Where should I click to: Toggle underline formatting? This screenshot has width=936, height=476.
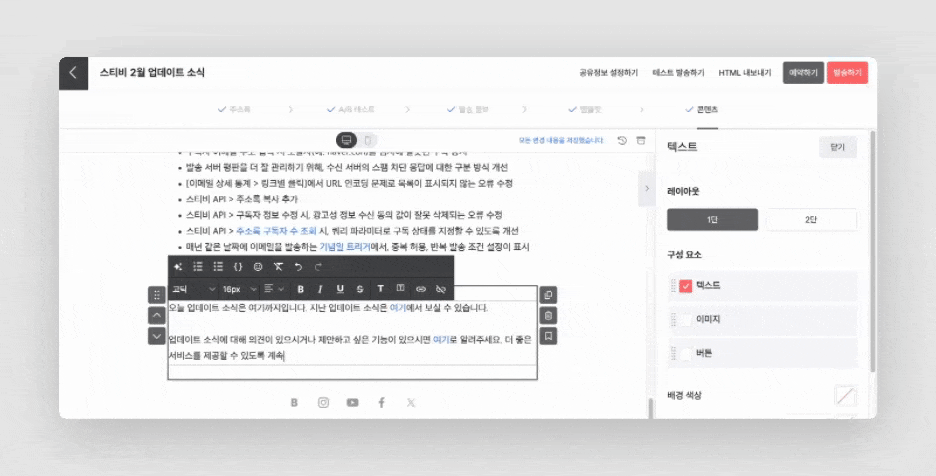pyautogui.click(x=340, y=289)
